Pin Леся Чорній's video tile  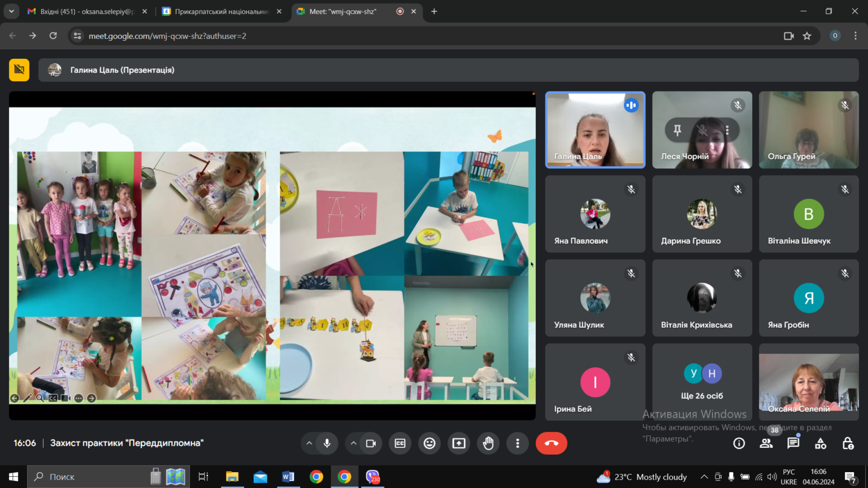point(677,130)
